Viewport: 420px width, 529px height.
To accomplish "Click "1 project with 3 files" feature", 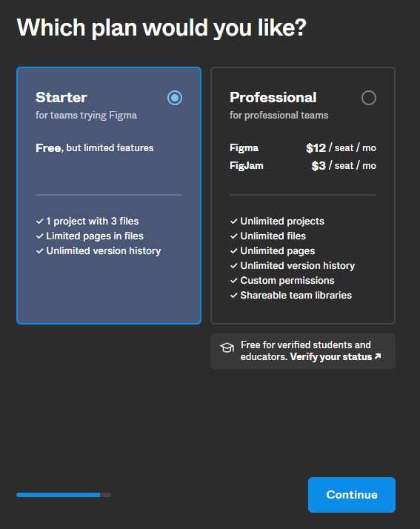I will coord(93,221).
